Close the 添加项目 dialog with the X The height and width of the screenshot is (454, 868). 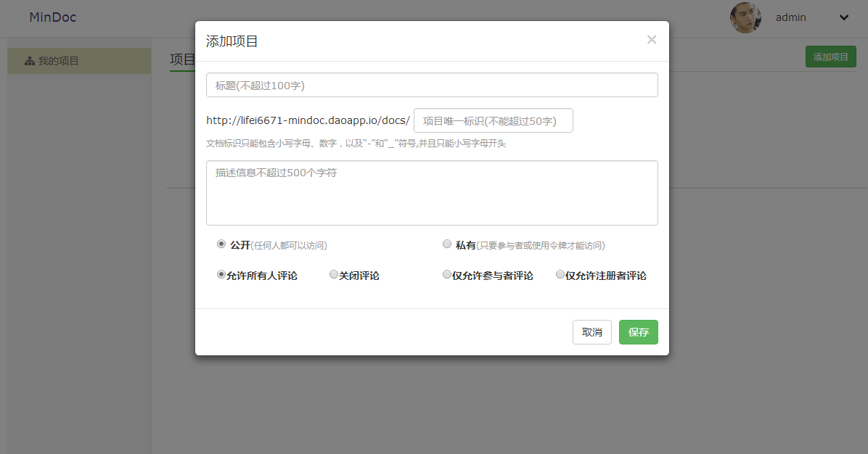click(651, 40)
